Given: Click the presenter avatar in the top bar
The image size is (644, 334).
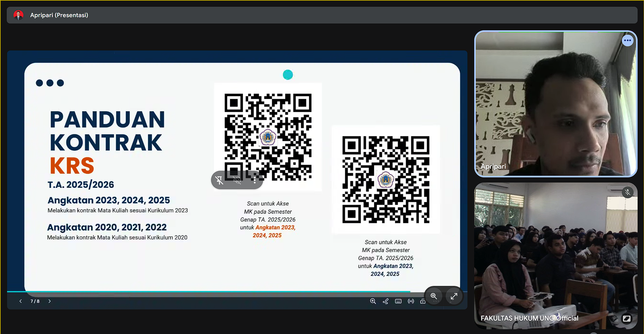Looking at the screenshot, I should (x=18, y=15).
